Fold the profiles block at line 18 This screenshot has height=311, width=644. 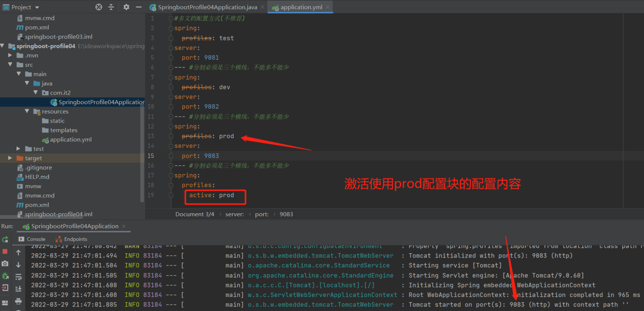(171, 185)
